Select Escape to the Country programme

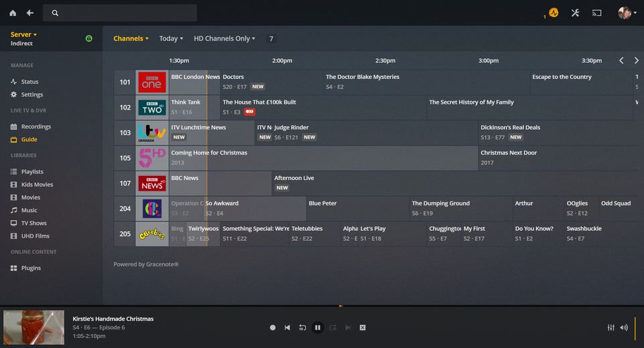(582, 82)
